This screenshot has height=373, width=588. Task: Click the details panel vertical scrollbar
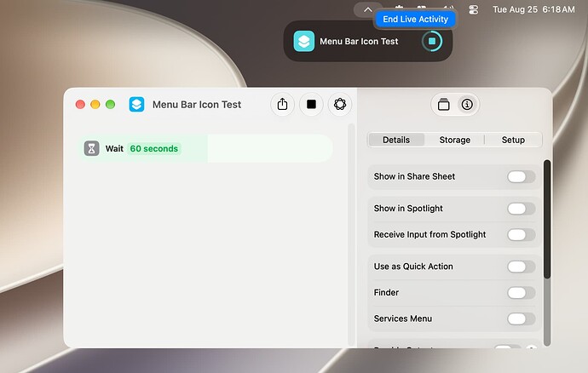[x=547, y=220]
